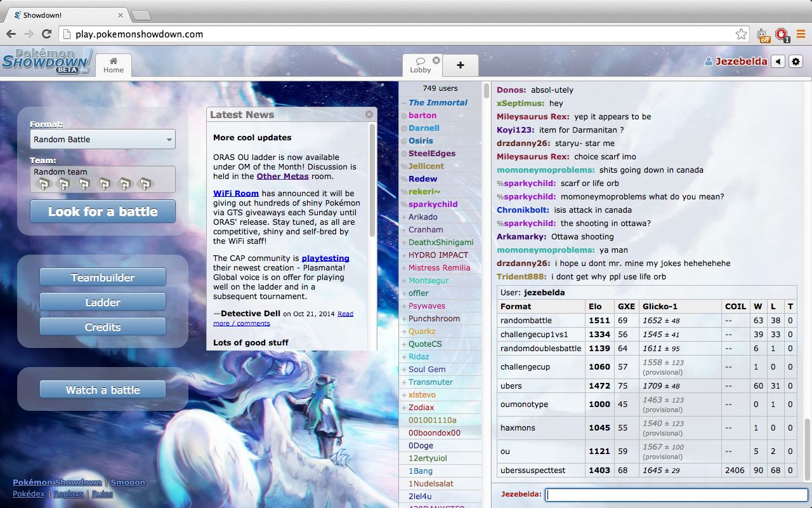Open a new browser tab
This screenshot has width=812, height=508.
[x=141, y=15]
